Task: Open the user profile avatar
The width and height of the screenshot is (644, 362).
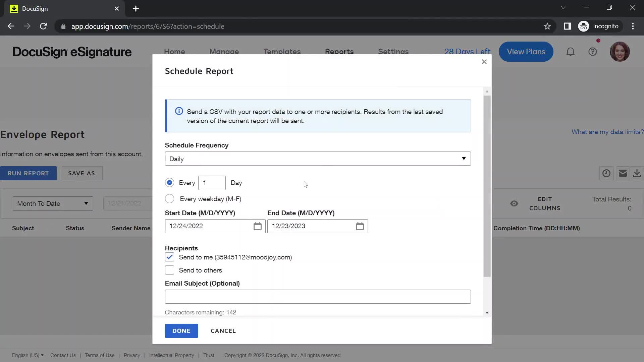Action: 620,52
